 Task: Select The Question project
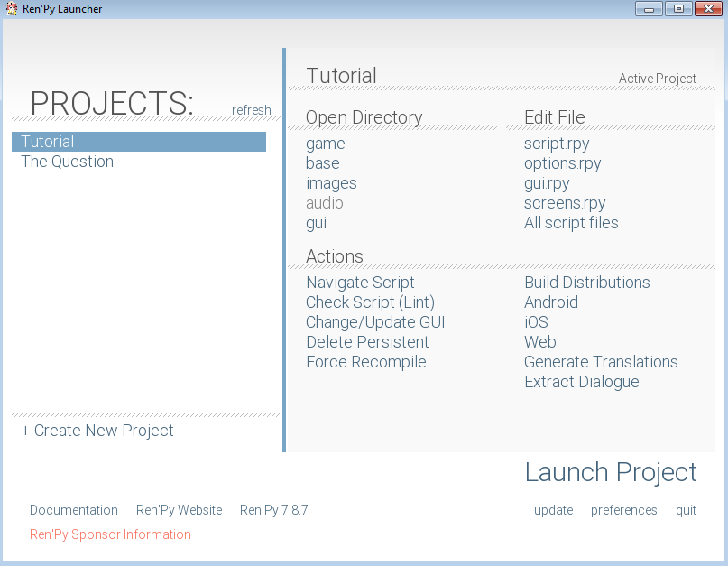click(68, 162)
